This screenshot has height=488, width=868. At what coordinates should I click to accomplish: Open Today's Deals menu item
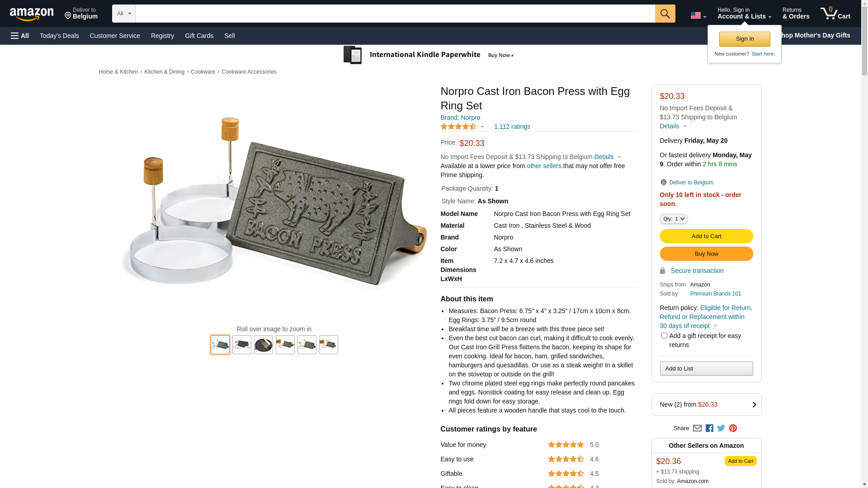pos(59,36)
